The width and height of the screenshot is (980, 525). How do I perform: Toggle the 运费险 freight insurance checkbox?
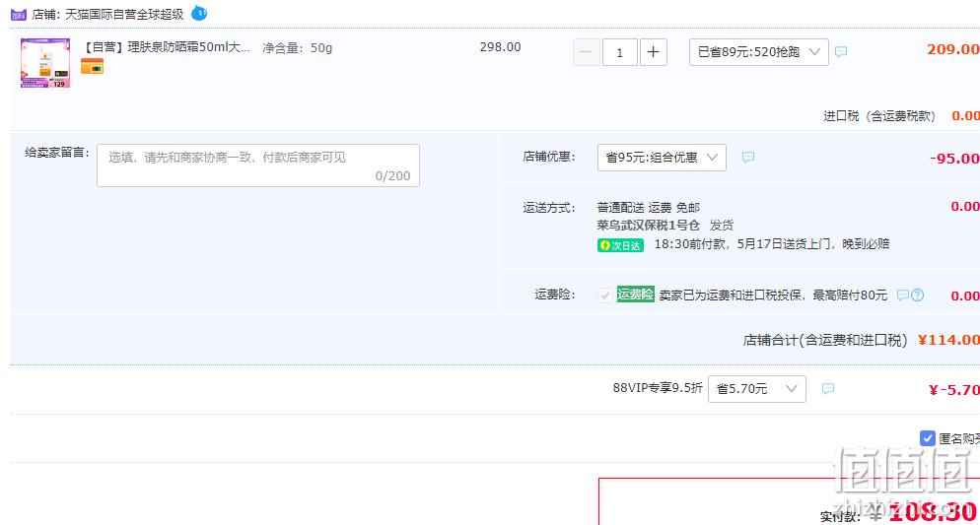point(605,295)
